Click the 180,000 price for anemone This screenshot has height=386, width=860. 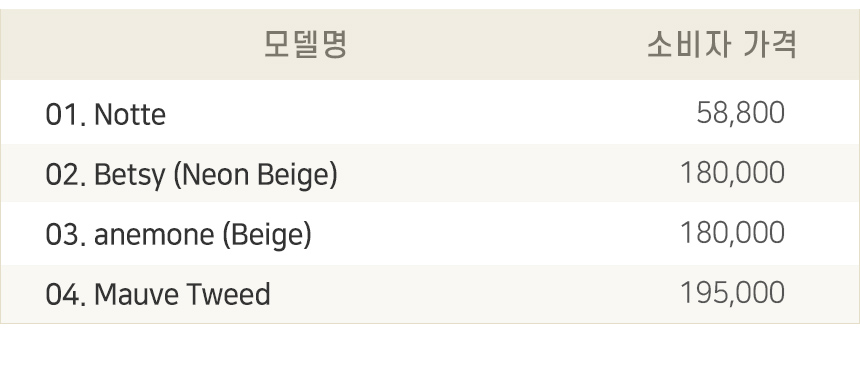tap(732, 233)
